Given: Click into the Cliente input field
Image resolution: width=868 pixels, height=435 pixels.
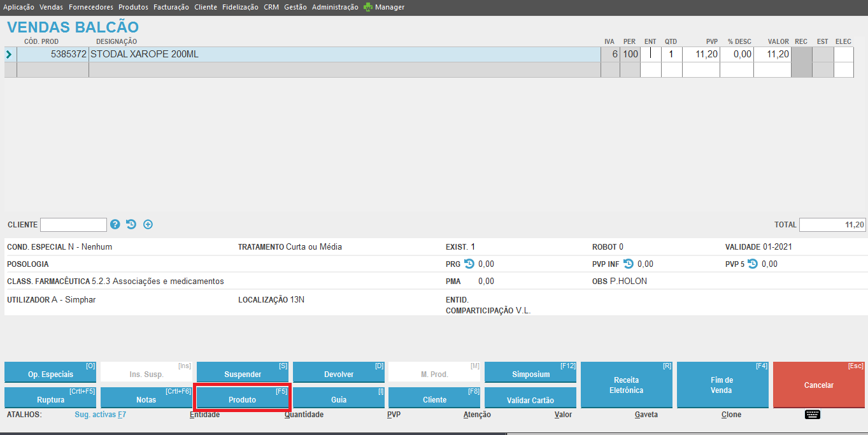Looking at the screenshot, I should click(x=73, y=225).
